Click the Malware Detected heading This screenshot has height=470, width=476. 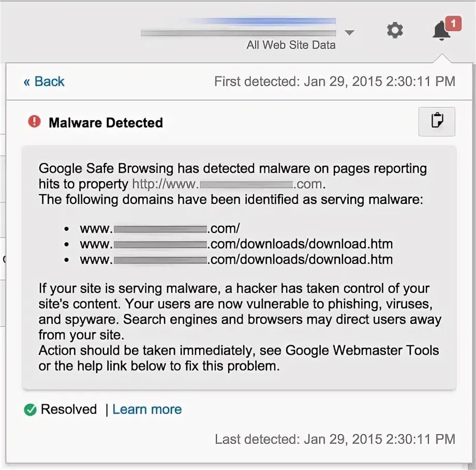[x=106, y=123]
